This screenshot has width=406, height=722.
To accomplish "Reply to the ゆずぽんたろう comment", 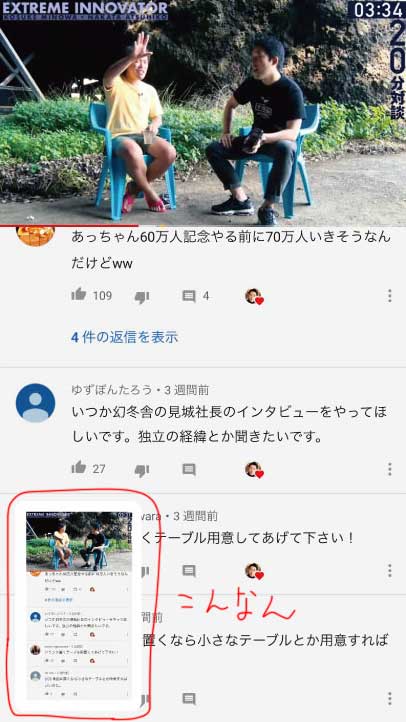I will (x=189, y=470).
